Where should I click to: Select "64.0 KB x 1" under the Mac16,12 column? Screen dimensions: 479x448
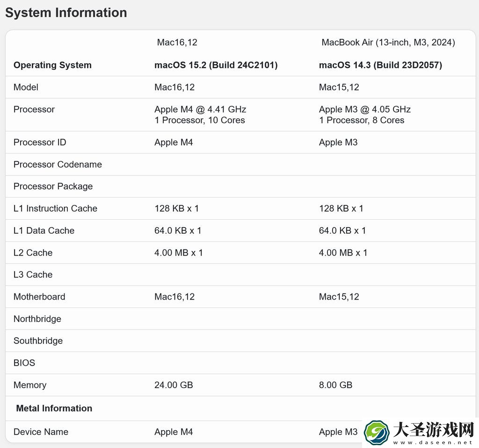[178, 230]
